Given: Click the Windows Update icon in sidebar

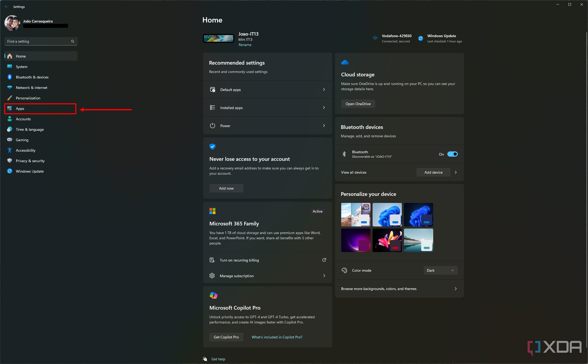Looking at the screenshot, I should 10,171.
